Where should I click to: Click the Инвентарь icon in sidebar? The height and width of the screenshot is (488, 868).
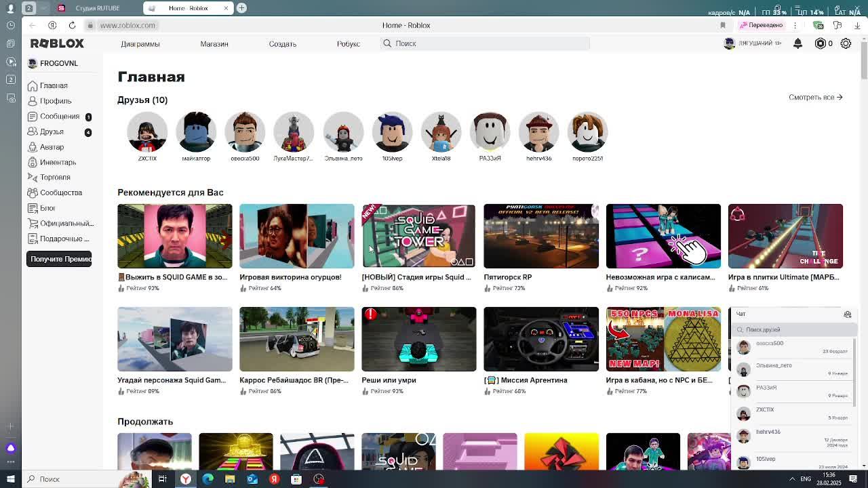(33, 162)
